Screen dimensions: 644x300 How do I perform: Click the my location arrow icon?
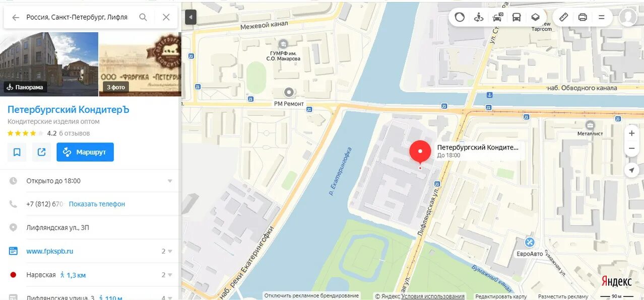coord(631,170)
